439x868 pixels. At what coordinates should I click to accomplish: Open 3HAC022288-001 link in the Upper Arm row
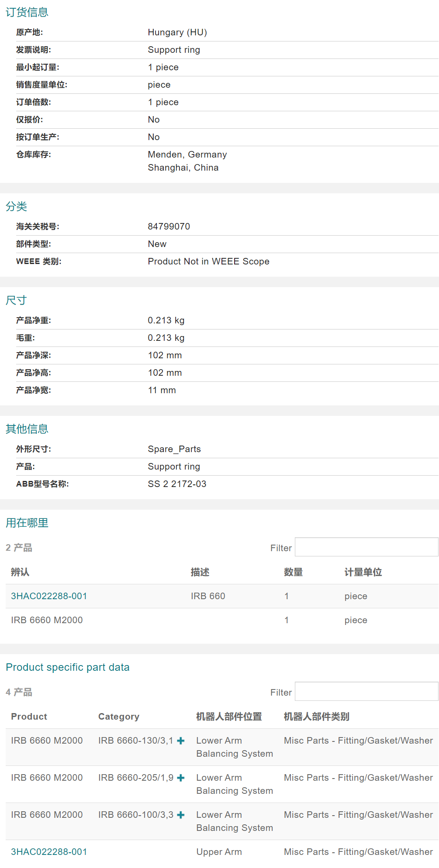49,852
